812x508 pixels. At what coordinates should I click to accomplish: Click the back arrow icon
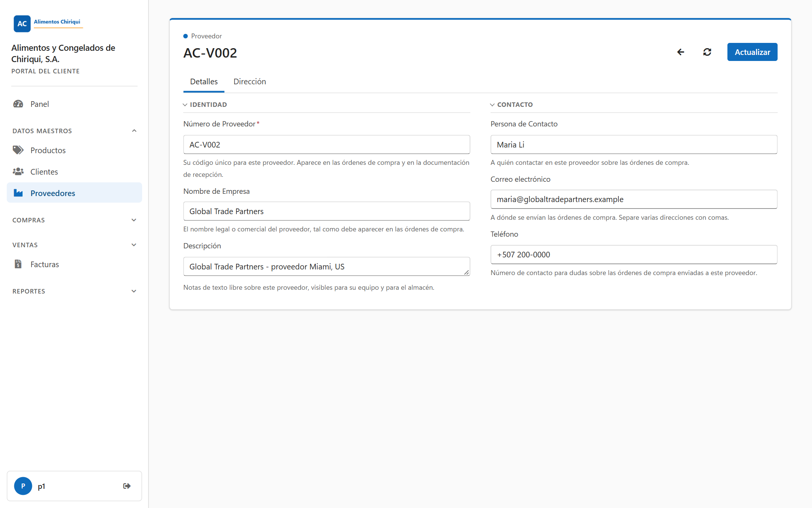(680, 52)
